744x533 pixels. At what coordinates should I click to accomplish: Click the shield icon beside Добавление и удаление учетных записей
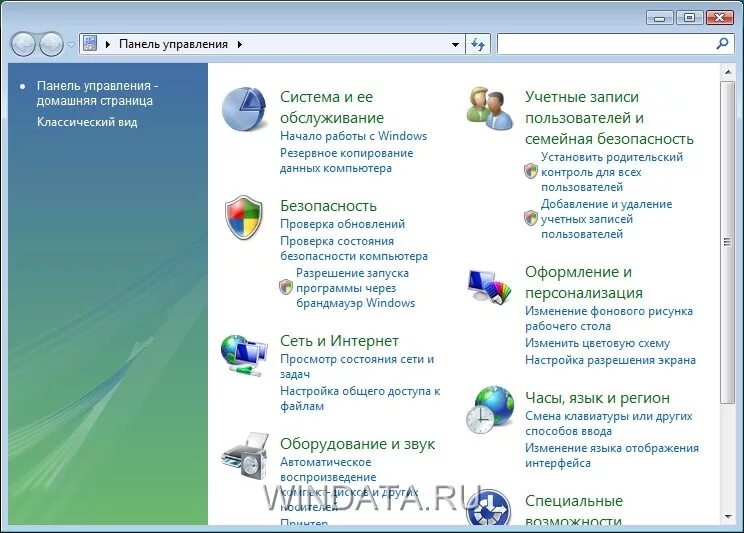click(x=531, y=218)
